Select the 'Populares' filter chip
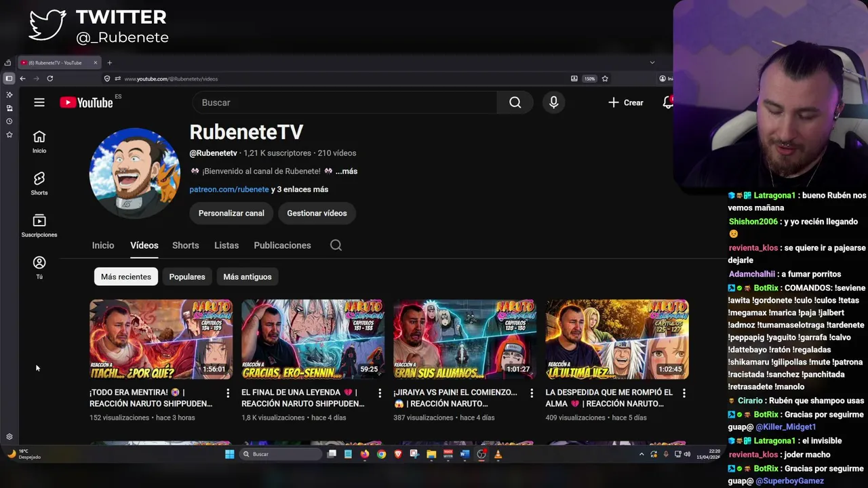868x488 pixels. [x=187, y=277]
